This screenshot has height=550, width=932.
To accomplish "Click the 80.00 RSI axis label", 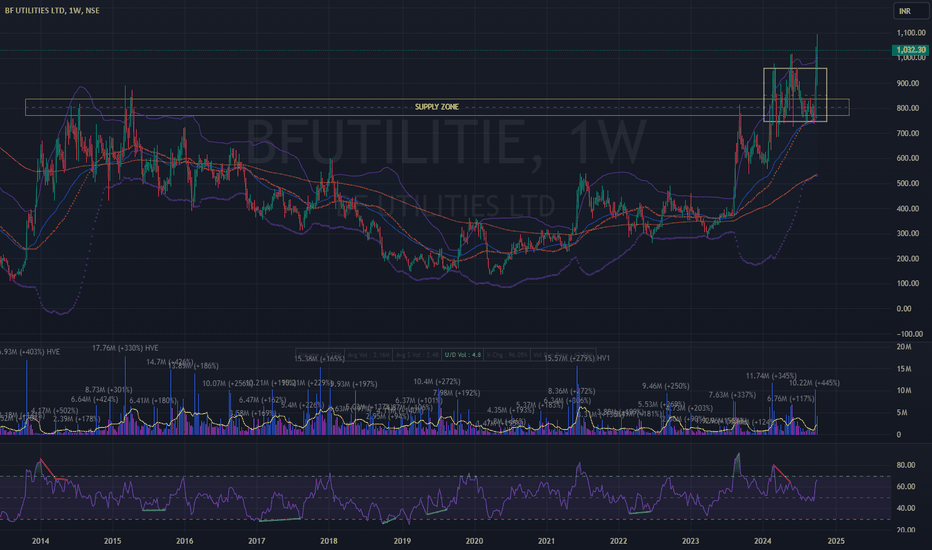I will click(905, 465).
